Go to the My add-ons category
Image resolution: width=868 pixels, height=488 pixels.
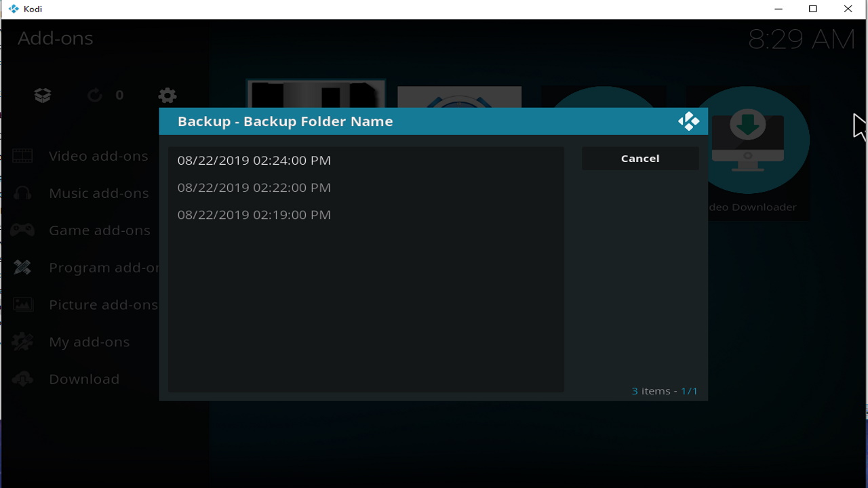pos(89,342)
